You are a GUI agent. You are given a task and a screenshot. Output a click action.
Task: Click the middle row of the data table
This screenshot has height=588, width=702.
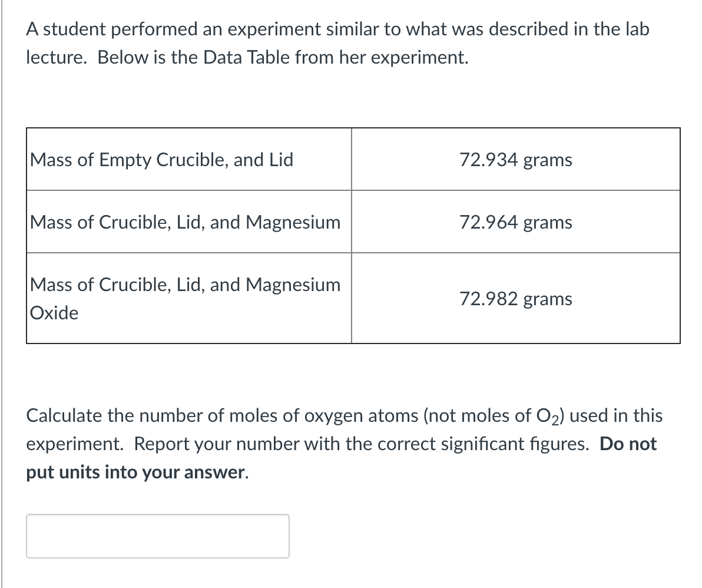pyautogui.click(x=353, y=222)
